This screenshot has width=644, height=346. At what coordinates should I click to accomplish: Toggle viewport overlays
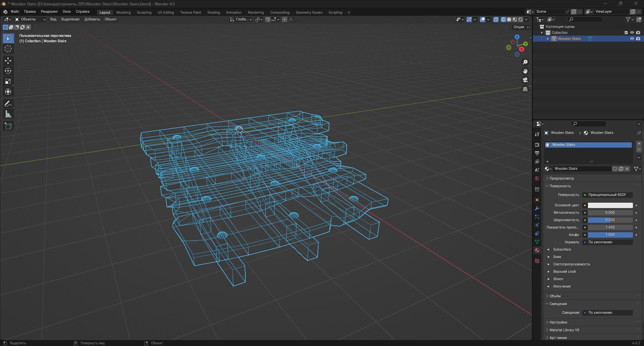(x=483, y=19)
